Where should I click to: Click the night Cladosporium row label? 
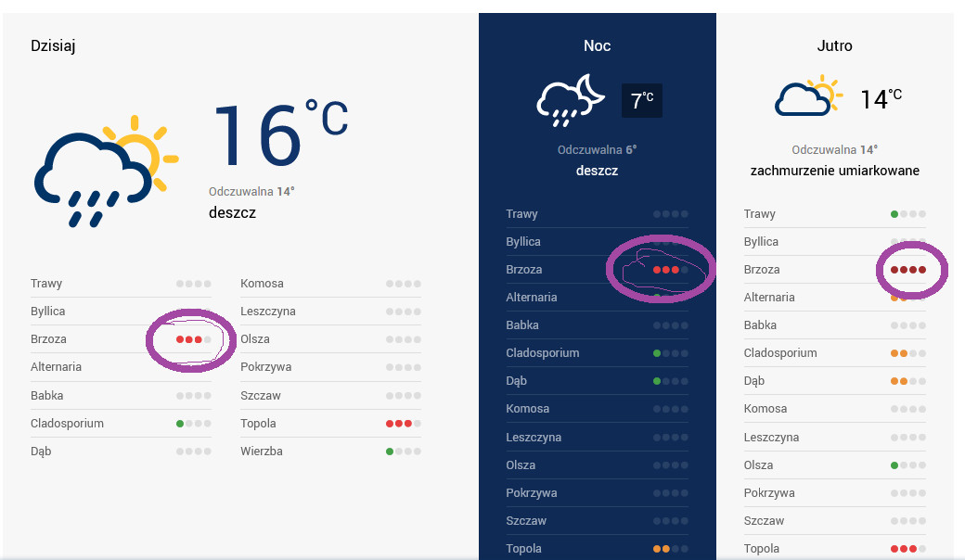click(543, 353)
